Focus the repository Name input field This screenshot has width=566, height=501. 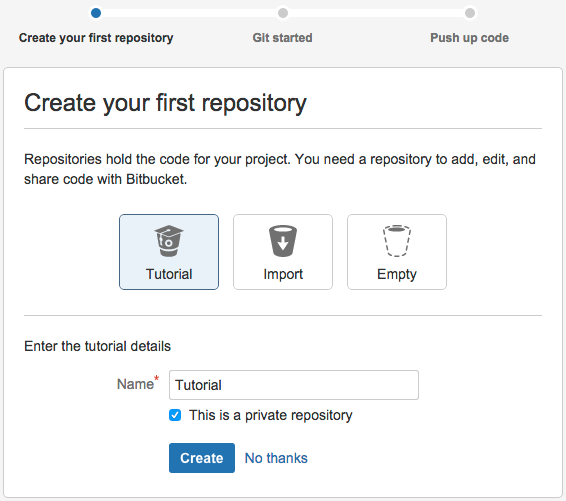pos(294,385)
